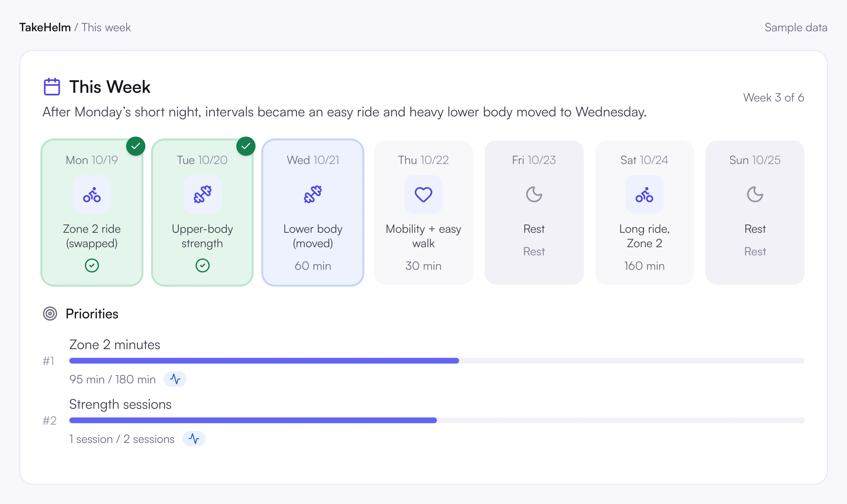Click the completed circle-check under Zone 2 ride (swapped)

click(92, 265)
